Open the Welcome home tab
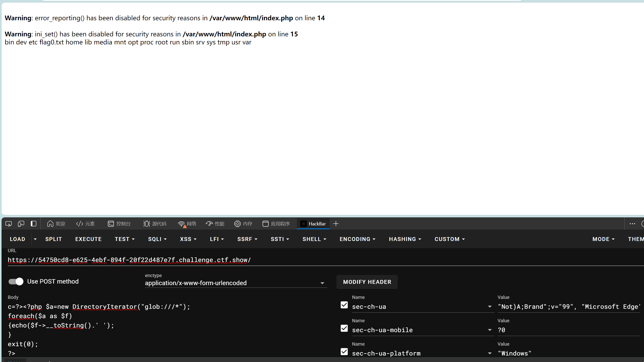 point(56,224)
